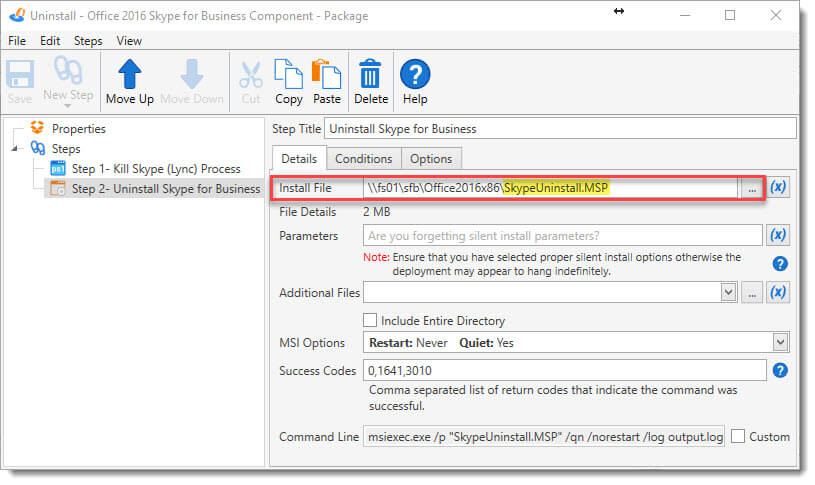Open the help icon beside Success Codes
This screenshot has height=485, width=815.
coord(780,370)
